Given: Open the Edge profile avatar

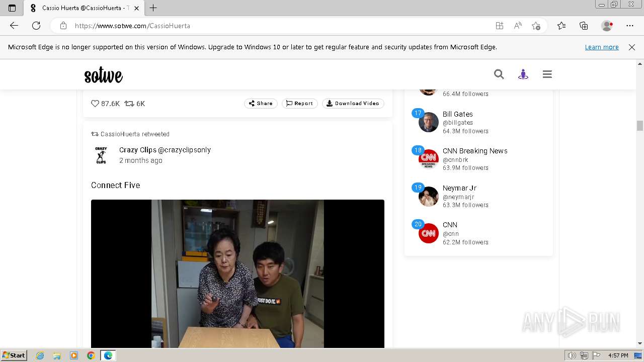Looking at the screenshot, I should tap(607, 26).
